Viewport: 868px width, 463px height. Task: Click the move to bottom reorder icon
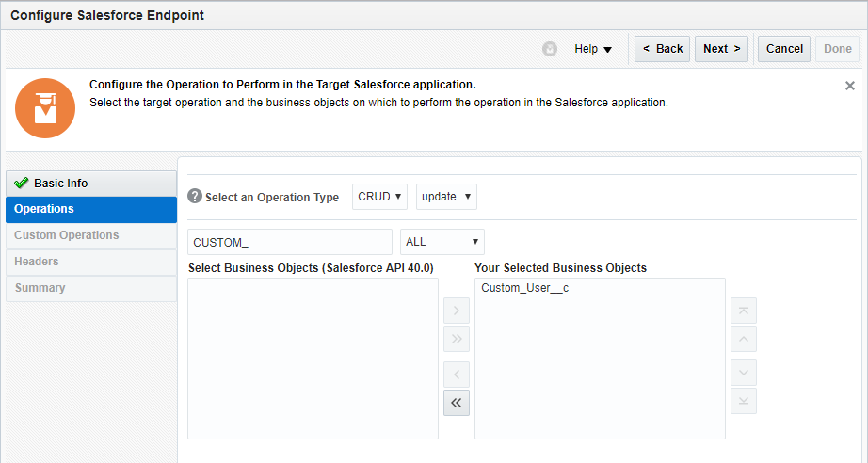pyautogui.click(x=744, y=401)
